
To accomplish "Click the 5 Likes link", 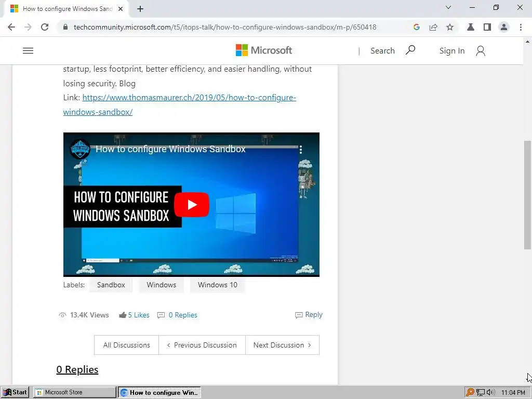I will click(139, 315).
